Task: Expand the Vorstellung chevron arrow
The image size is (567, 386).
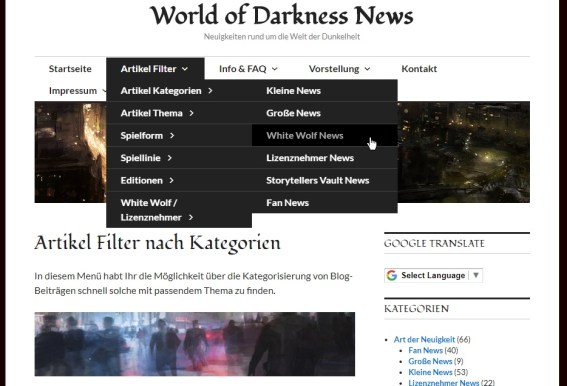Action: (367, 69)
